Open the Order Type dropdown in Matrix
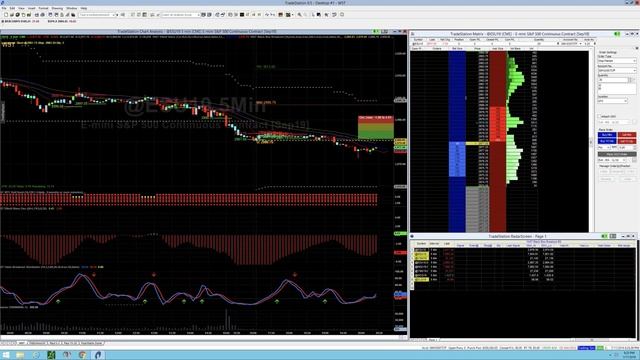Viewport: 640px width, 360px height. click(617, 61)
